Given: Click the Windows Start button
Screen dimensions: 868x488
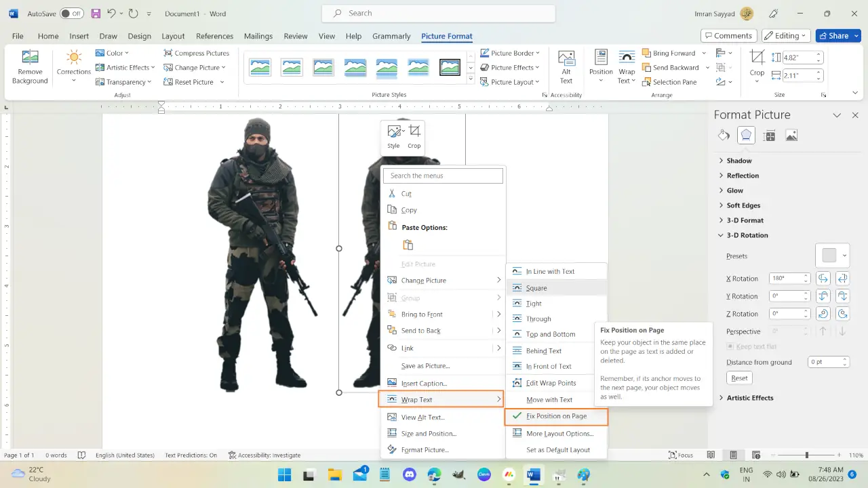Looking at the screenshot, I should (284, 474).
